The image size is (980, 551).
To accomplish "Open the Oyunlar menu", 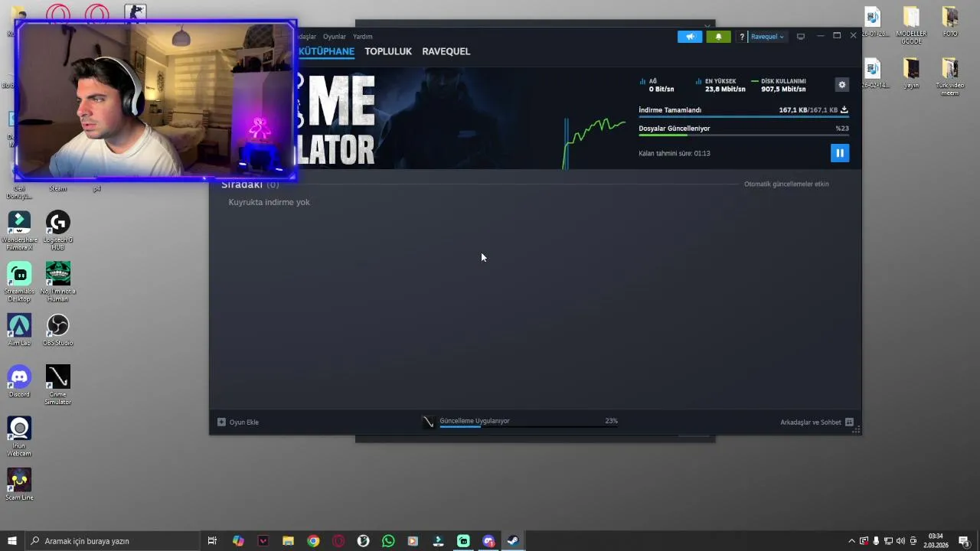I will pyautogui.click(x=335, y=37).
